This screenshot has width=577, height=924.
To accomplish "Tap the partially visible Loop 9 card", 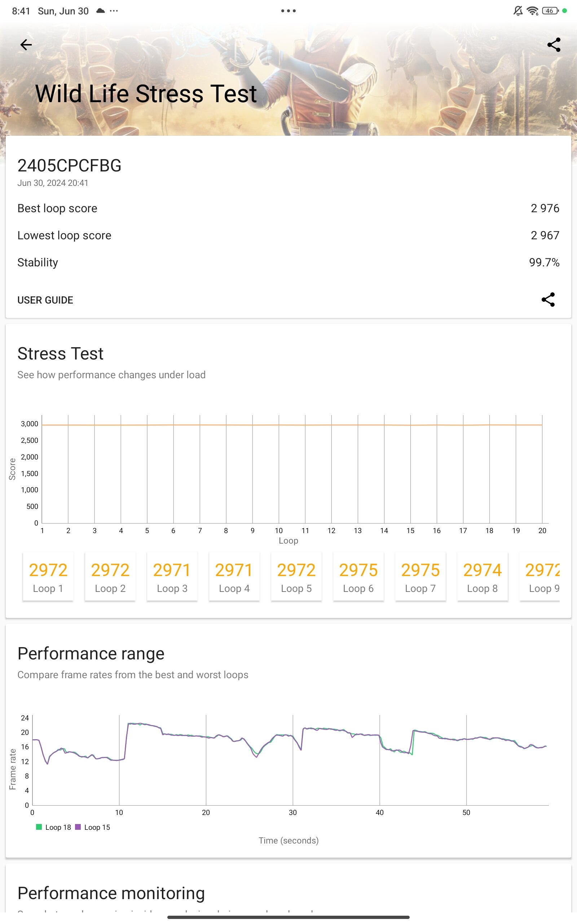I will [x=539, y=576].
